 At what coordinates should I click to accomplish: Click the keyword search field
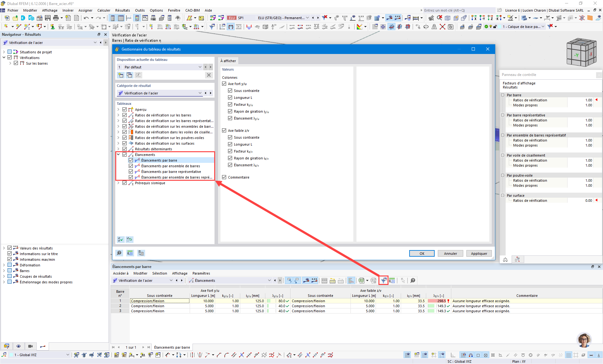tap(459, 10)
